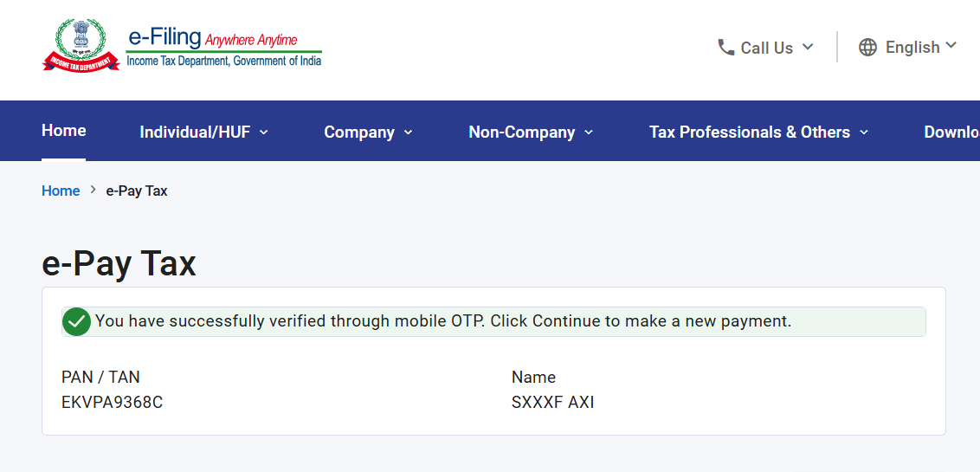Image resolution: width=980 pixels, height=472 pixels.
Task: Open the English language dropdown chevron
Action: (951, 45)
